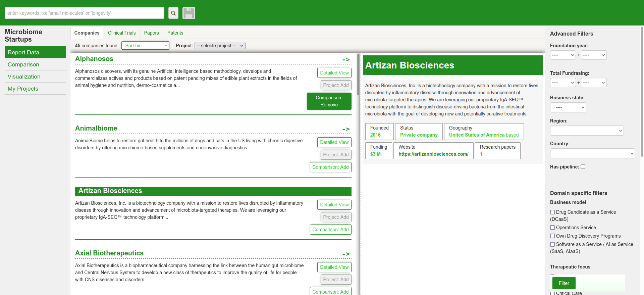644x295 pixels.
Task: Open Animalbiome arrow link
Action: (346, 129)
